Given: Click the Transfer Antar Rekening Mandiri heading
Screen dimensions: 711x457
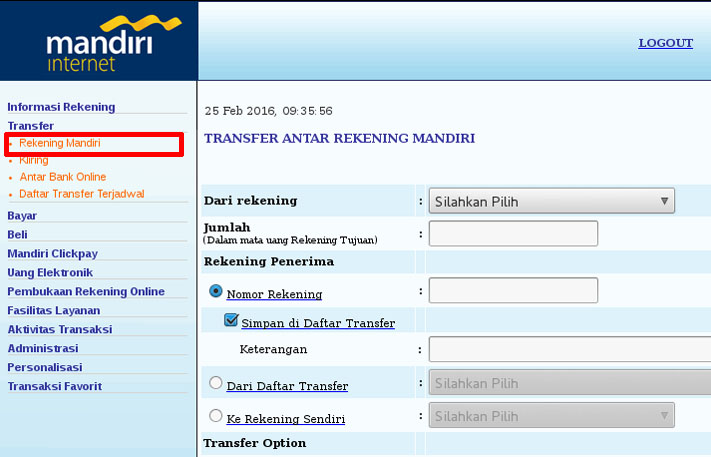Looking at the screenshot, I should (x=340, y=138).
